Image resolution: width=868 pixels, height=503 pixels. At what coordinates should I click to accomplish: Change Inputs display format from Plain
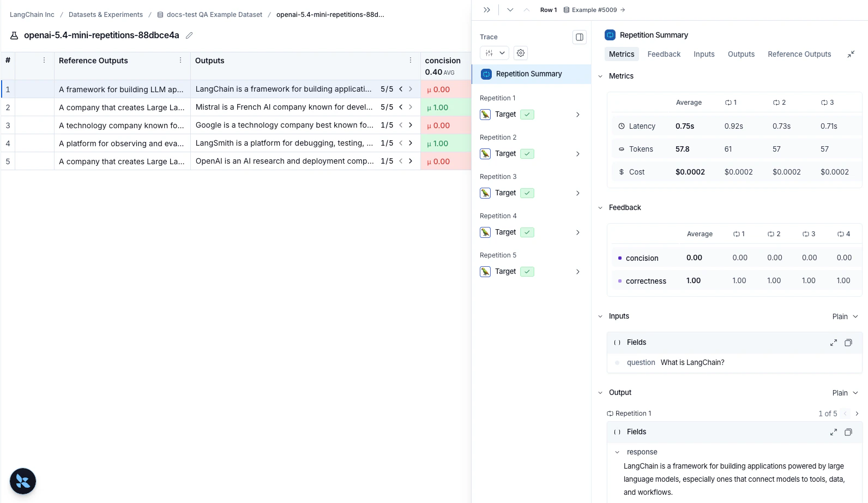coord(845,316)
